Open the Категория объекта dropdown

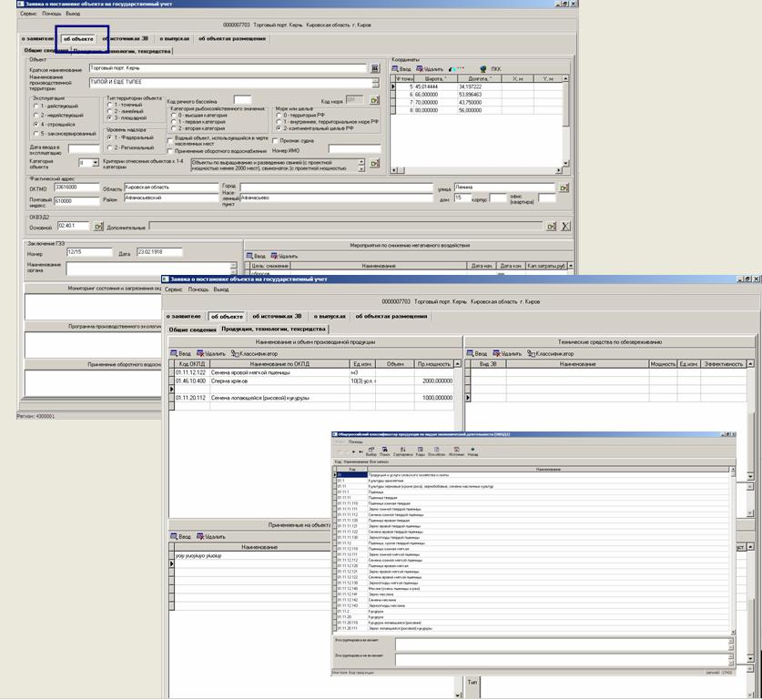click(95, 163)
